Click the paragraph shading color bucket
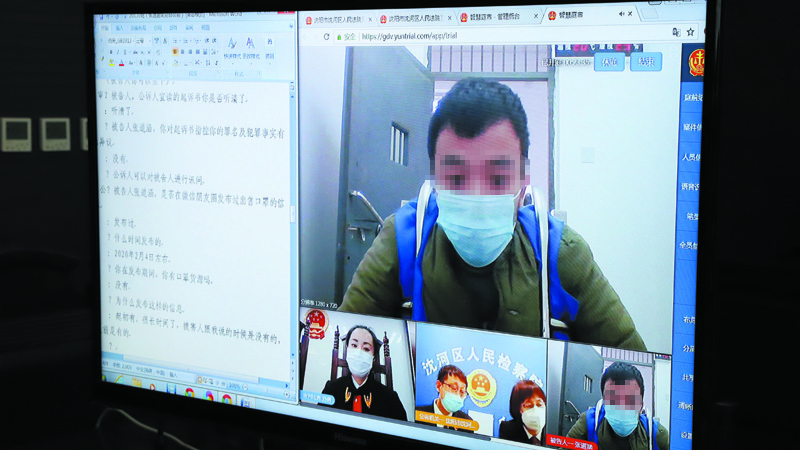Viewport: 800px width, 450px height. pyautogui.click(x=176, y=63)
